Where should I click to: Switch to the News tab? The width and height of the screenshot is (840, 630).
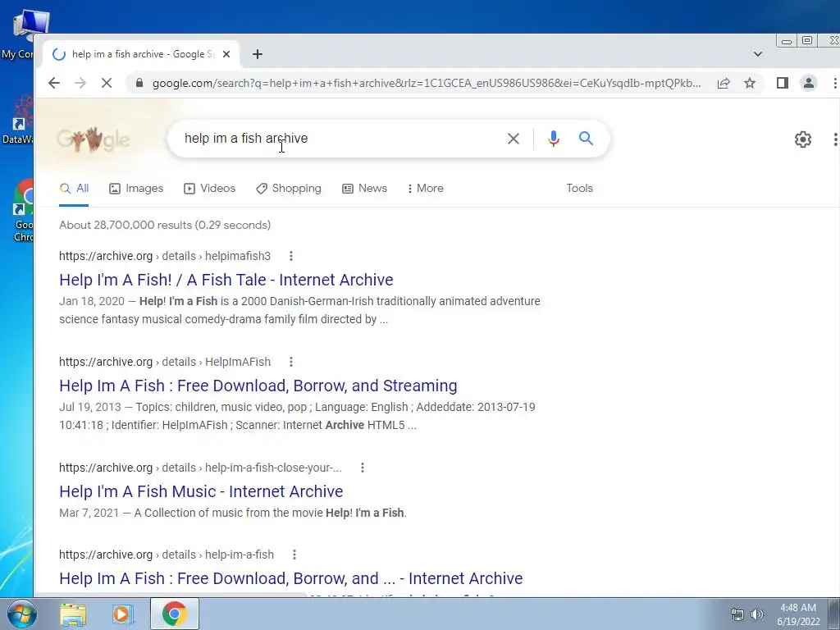[364, 189]
